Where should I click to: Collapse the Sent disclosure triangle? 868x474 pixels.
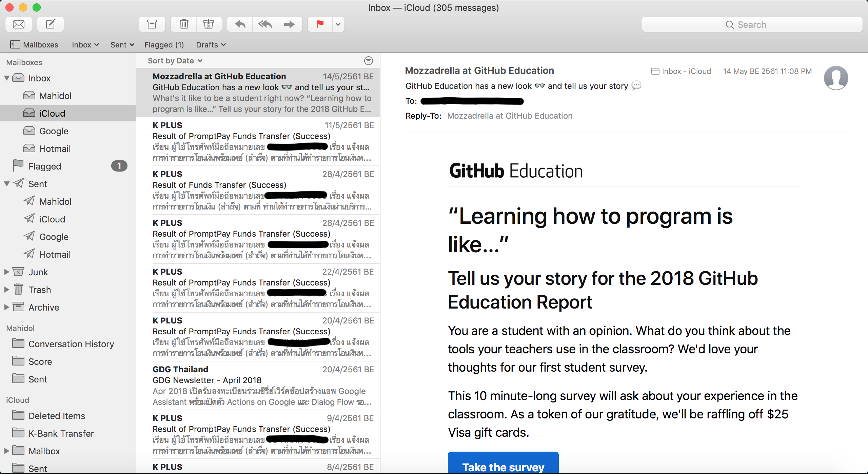[6, 184]
